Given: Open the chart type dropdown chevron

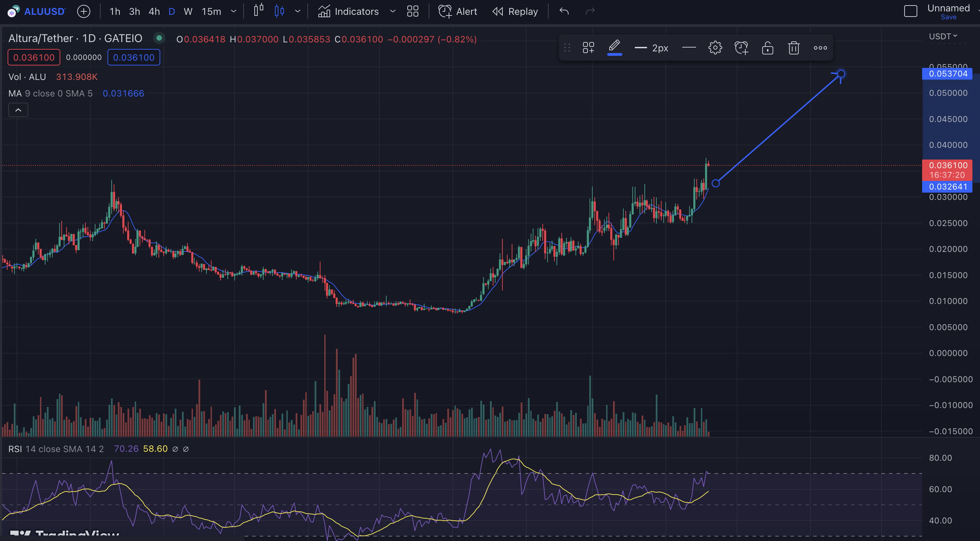Looking at the screenshot, I should tap(297, 11).
